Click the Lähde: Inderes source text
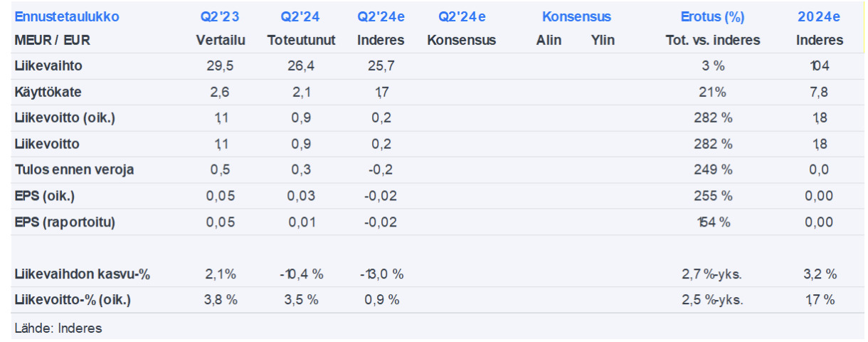 (58, 328)
